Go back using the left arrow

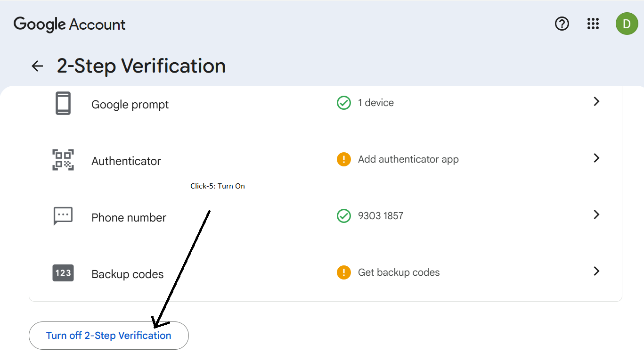coord(37,66)
